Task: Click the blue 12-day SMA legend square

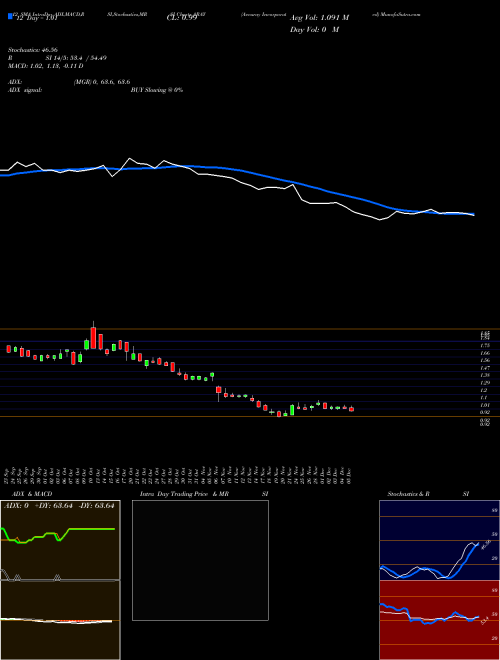Action: click(10, 16)
